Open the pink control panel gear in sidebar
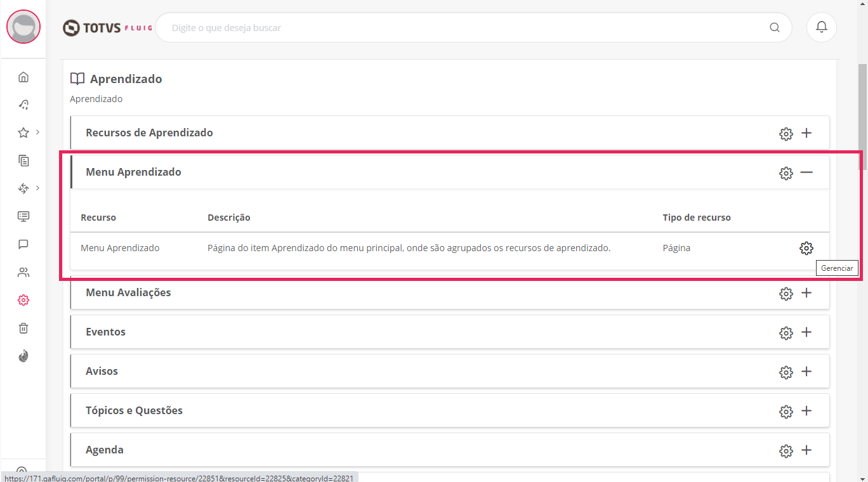Screen dimensions: 868x482 point(23,300)
